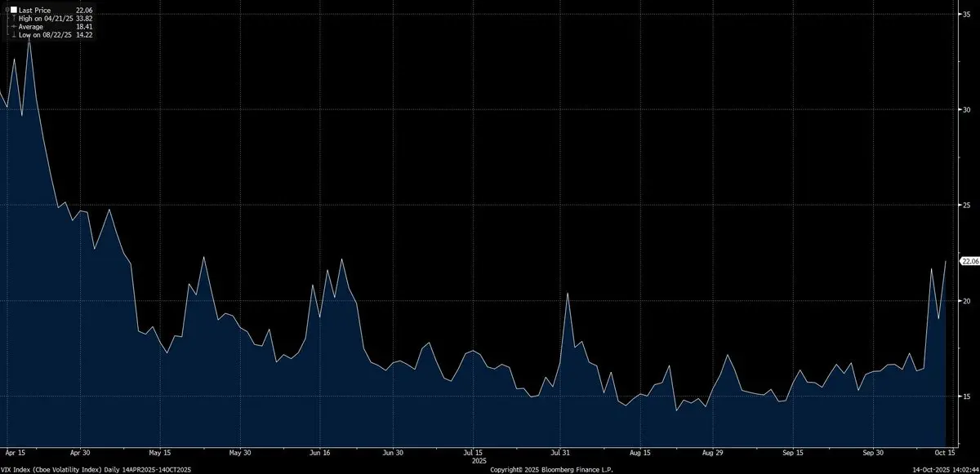
Task: Click the white Last Price color swatch
Action: 13,11
